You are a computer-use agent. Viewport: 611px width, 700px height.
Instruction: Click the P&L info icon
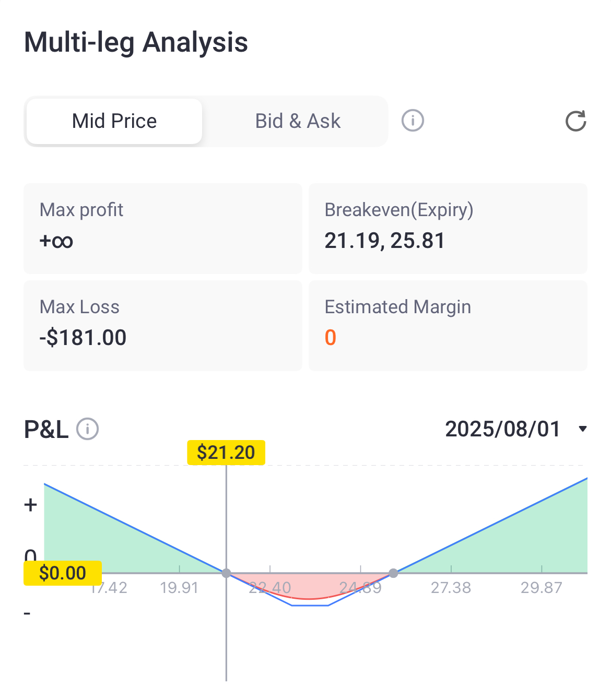coord(88,429)
